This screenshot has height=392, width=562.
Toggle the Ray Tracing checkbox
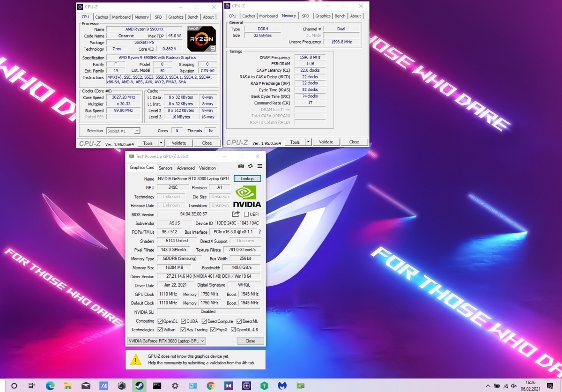183,330
